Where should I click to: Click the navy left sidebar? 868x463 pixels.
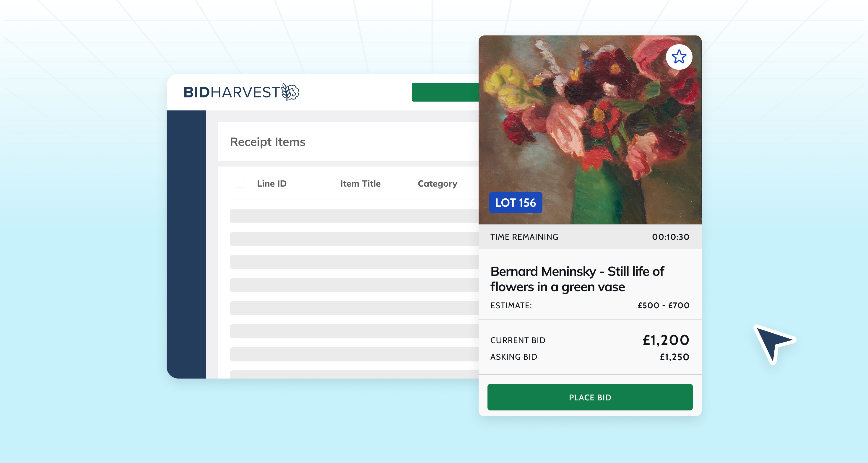pyautogui.click(x=186, y=244)
